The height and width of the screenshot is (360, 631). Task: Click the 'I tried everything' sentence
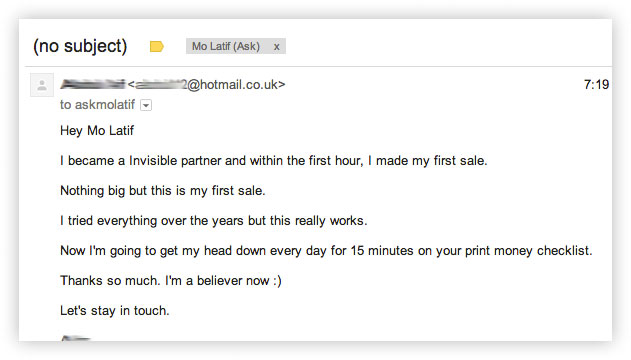pyautogui.click(x=214, y=221)
